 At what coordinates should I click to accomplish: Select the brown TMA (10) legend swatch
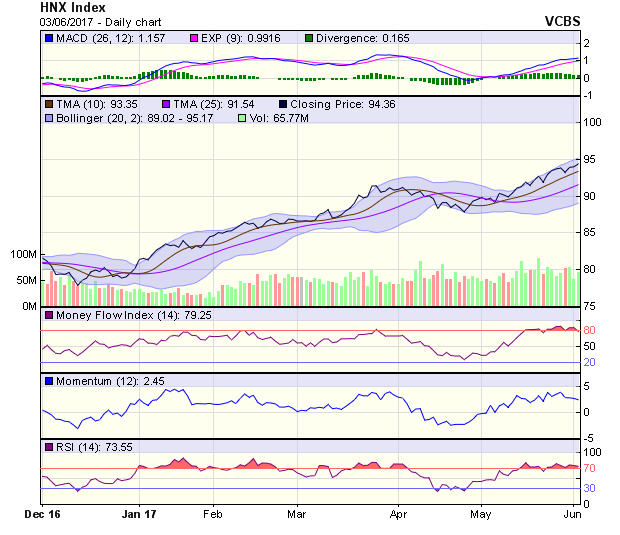click(x=49, y=103)
